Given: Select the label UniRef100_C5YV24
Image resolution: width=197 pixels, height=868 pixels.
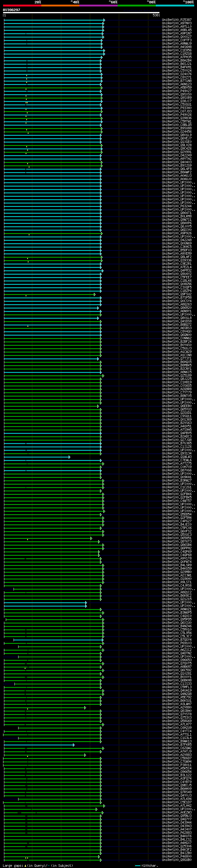Looking at the screenshot, I should (x=176, y=71).
